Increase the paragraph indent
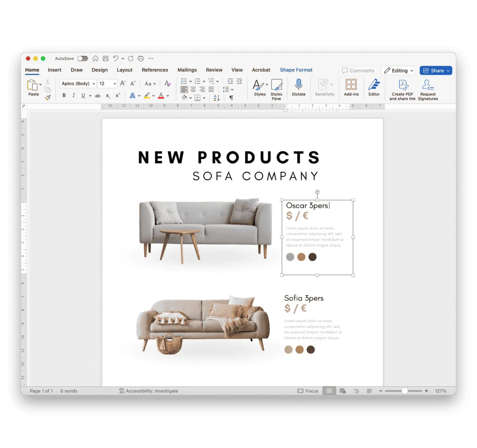477x448 pixels. pyautogui.click(x=239, y=81)
